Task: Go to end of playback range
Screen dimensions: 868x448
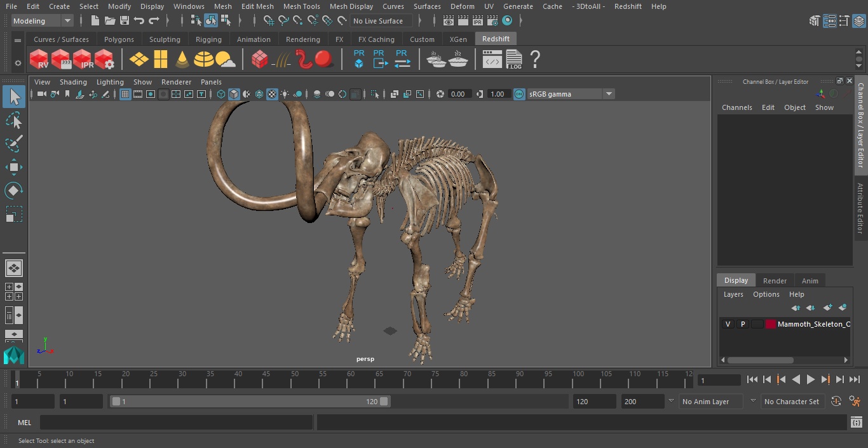Action: [855, 379]
